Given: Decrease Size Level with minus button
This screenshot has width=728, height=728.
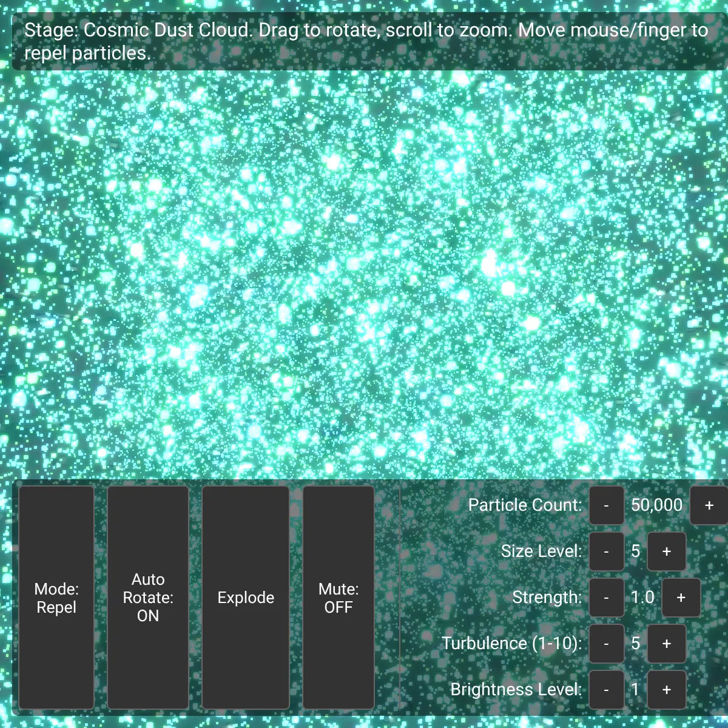Looking at the screenshot, I should pos(606,551).
